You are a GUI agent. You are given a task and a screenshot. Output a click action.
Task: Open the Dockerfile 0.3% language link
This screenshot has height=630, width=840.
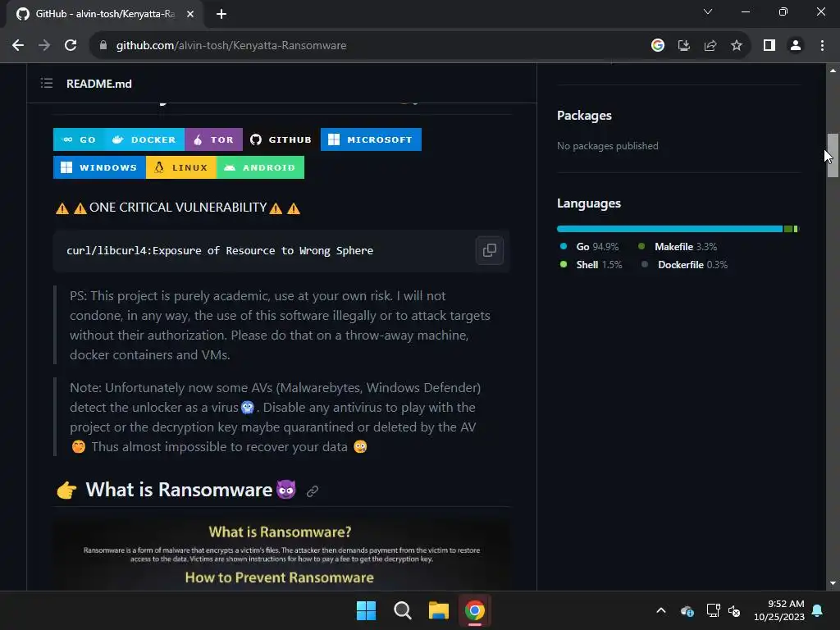(685, 265)
